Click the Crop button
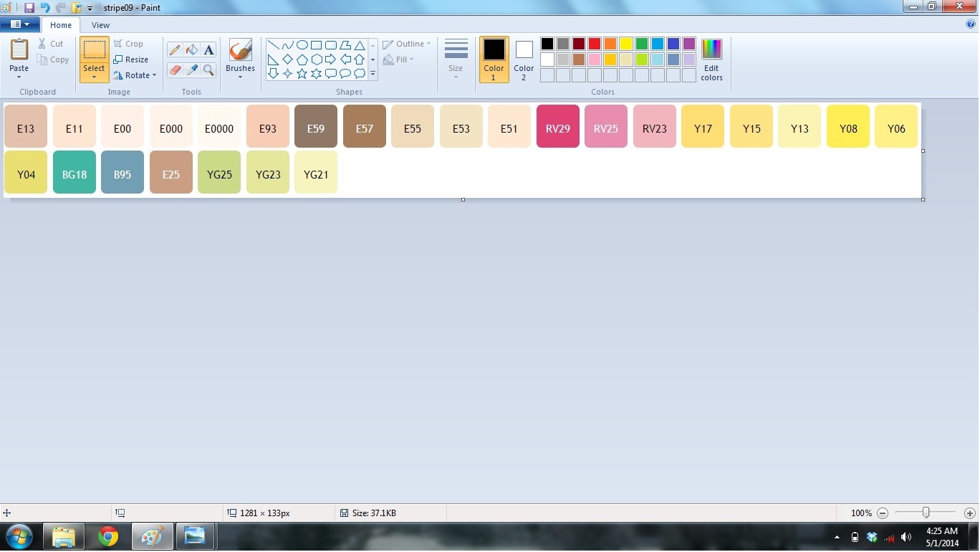Screen dimensions: 980x552 click(x=128, y=44)
